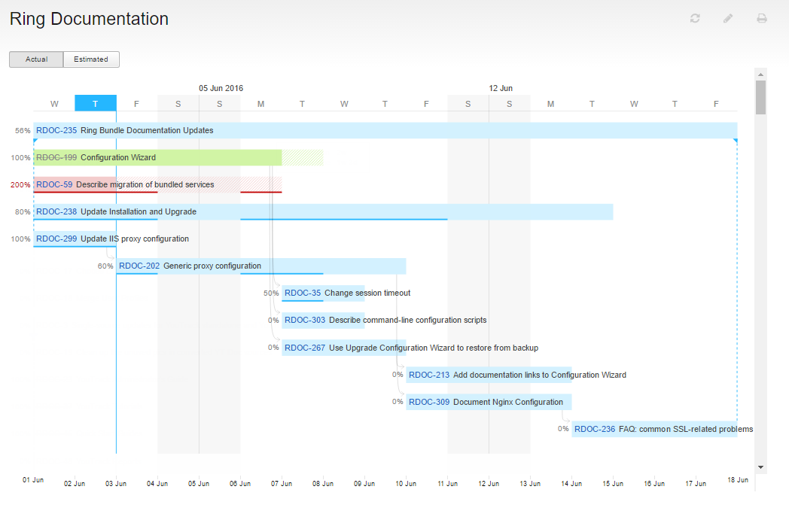Open RDOC-35 Change session timeout issue

(x=301, y=293)
